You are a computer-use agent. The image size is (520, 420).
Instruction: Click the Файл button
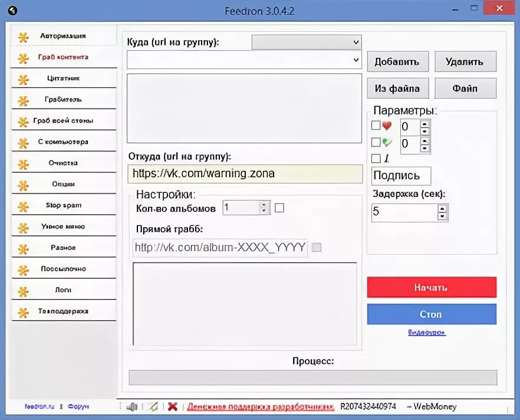[x=465, y=88]
